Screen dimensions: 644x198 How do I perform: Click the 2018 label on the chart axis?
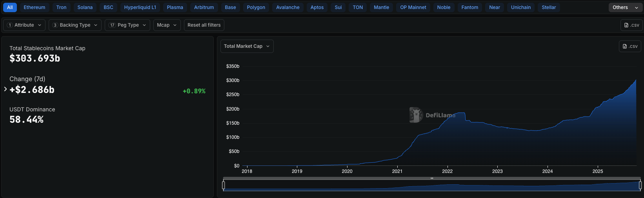tap(247, 171)
